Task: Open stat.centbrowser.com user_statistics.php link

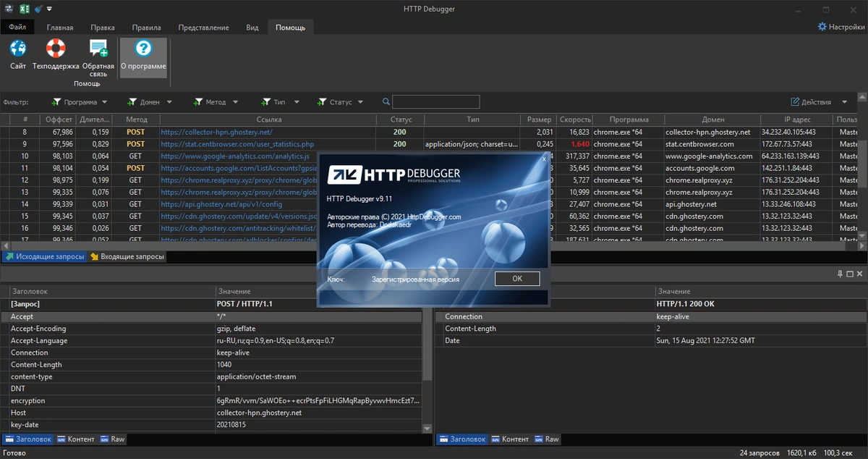Action: [x=237, y=144]
